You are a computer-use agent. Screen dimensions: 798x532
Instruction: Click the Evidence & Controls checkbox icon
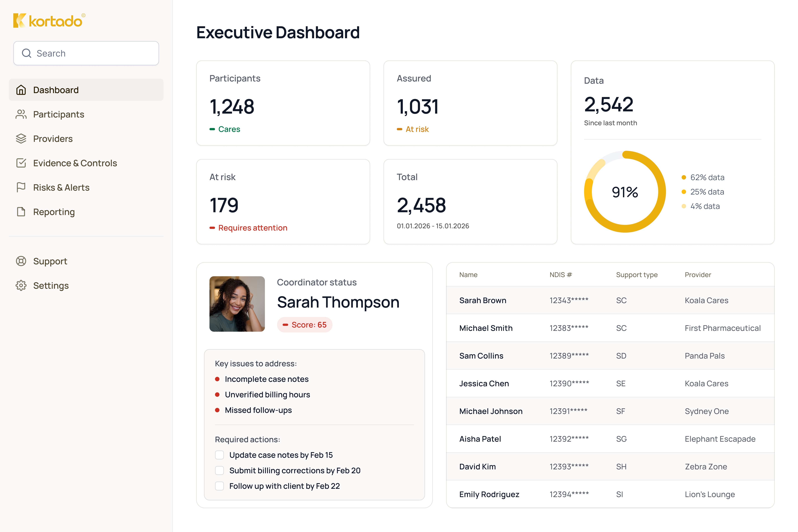tap(21, 163)
